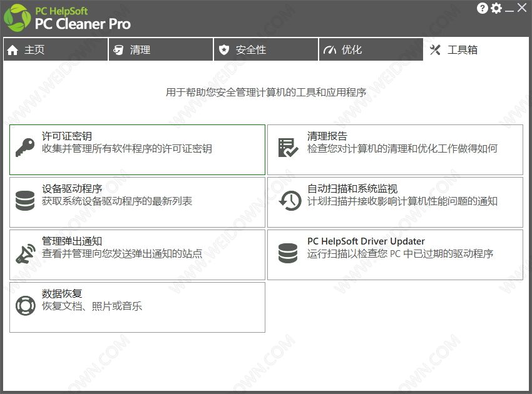
Task: Click the PC HelpSoft leaf logo
Action: pos(18,18)
